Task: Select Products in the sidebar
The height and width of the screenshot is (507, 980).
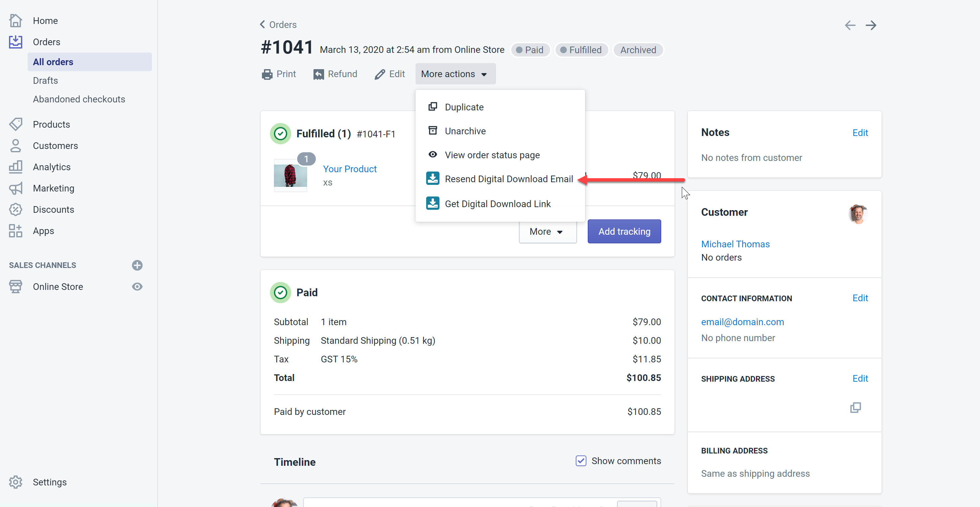Action: point(51,124)
